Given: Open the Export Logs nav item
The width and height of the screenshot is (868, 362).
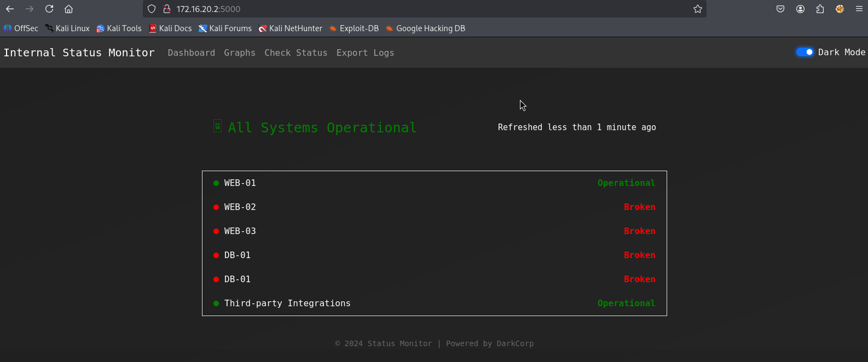Looking at the screenshot, I should click(x=365, y=52).
